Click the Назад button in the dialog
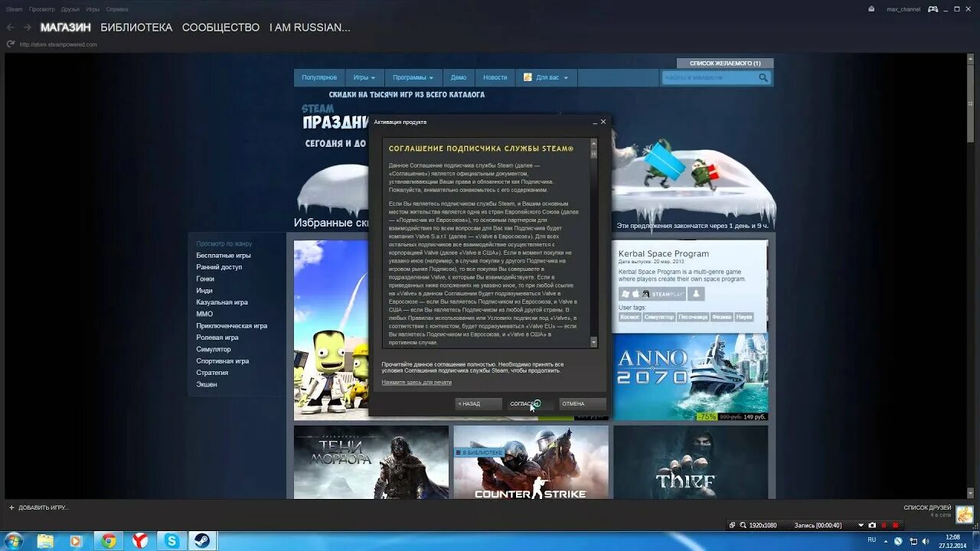The width and height of the screenshot is (980, 551). click(479, 403)
